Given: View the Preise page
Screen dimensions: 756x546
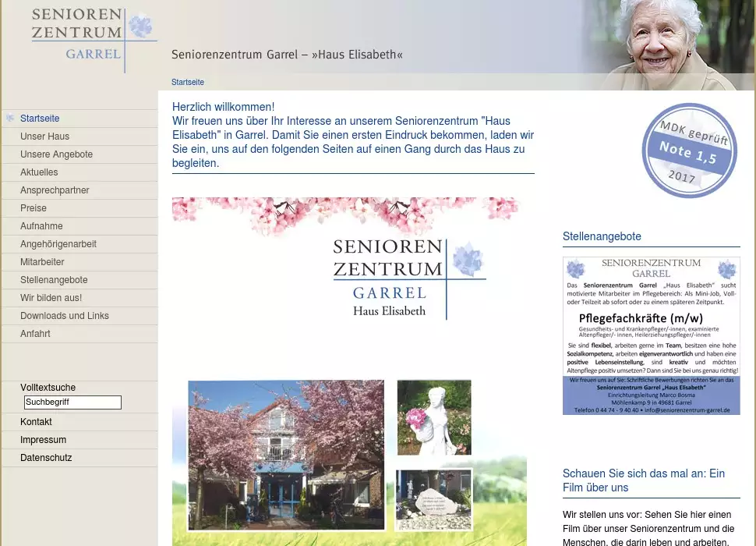Looking at the screenshot, I should 34,208.
